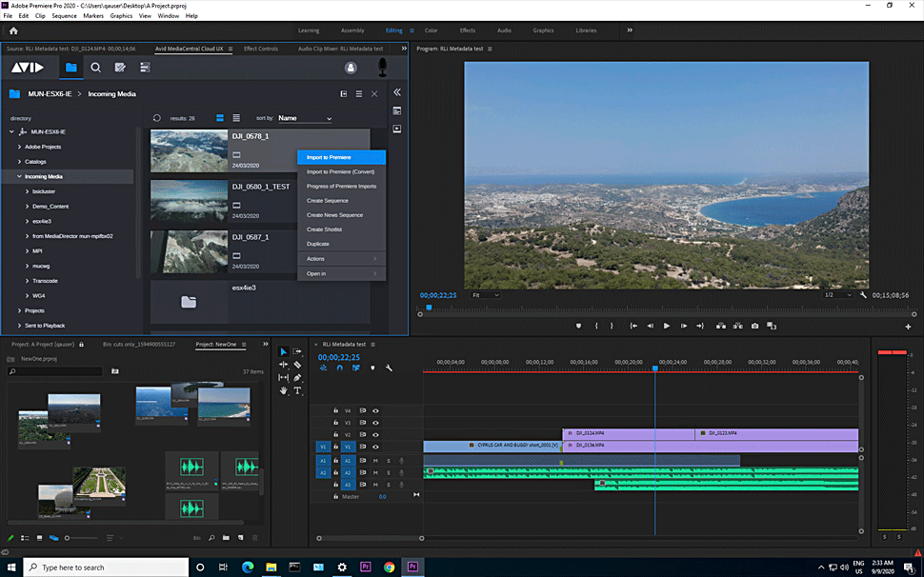Play the sequence in Program monitor
Image resolution: width=924 pixels, height=577 pixels.
pos(667,327)
